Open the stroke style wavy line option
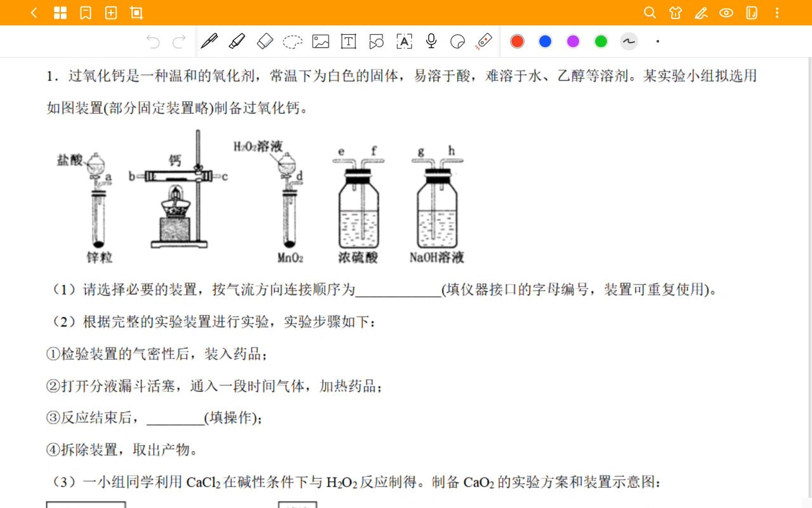Viewport: 812px width, 508px height. pos(629,41)
